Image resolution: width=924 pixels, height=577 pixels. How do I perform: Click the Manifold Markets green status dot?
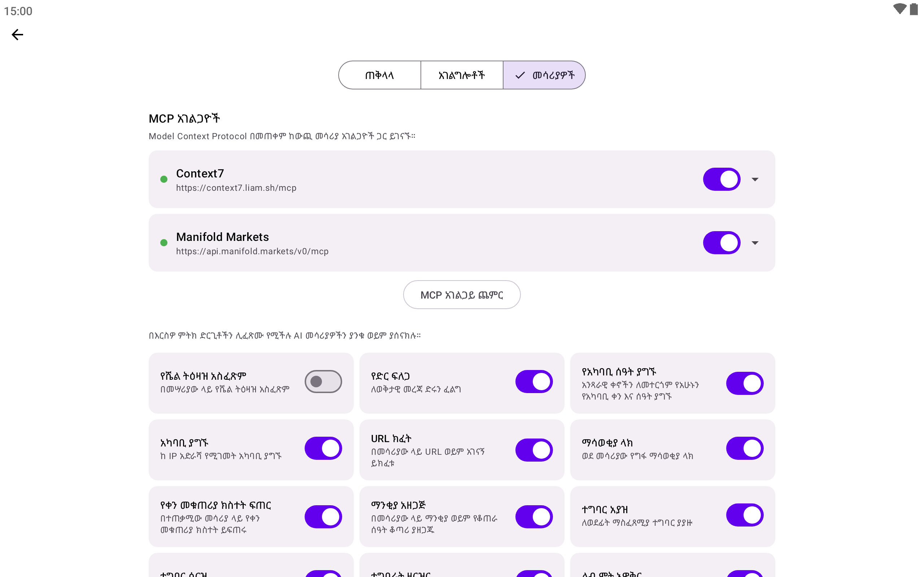click(164, 243)
